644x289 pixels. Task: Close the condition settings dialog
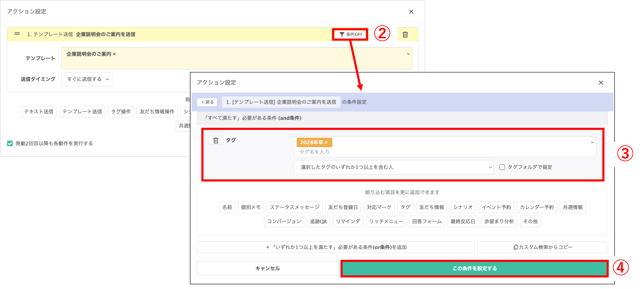coord(601,83)
